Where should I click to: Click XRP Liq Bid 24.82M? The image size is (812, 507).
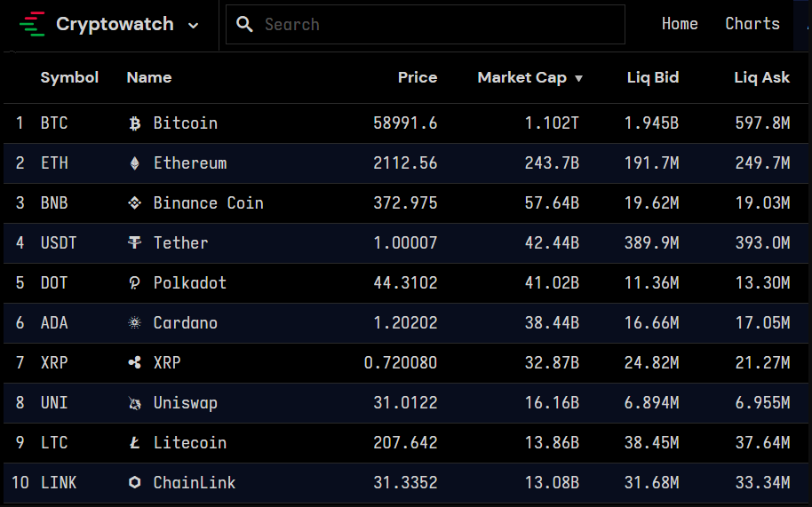click(651, 362)
